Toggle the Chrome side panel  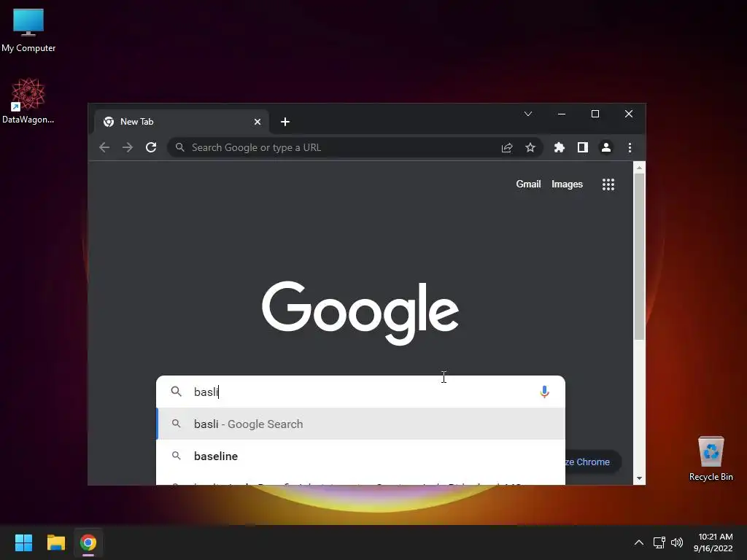pyautogui.click(x=583, y=147)
